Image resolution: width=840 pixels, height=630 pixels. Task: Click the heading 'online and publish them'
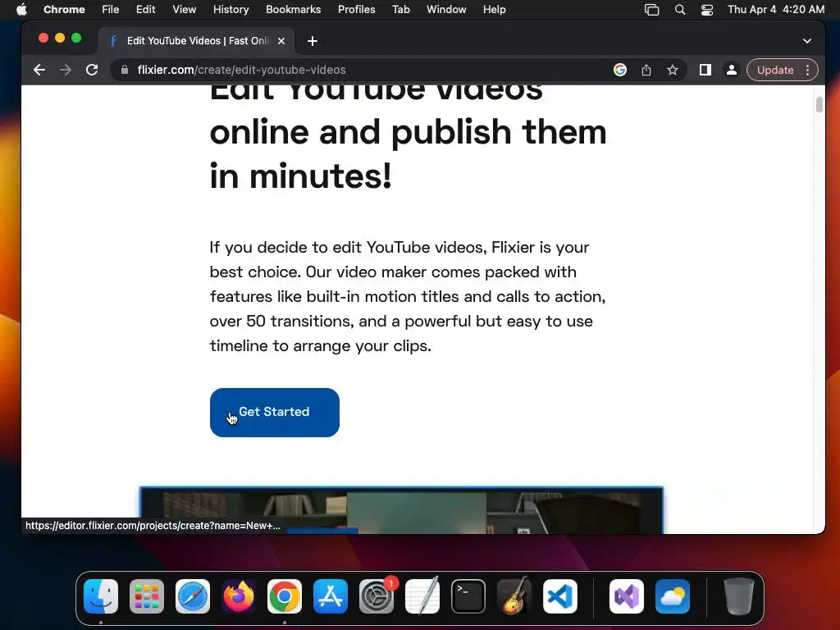click(408, 132)
